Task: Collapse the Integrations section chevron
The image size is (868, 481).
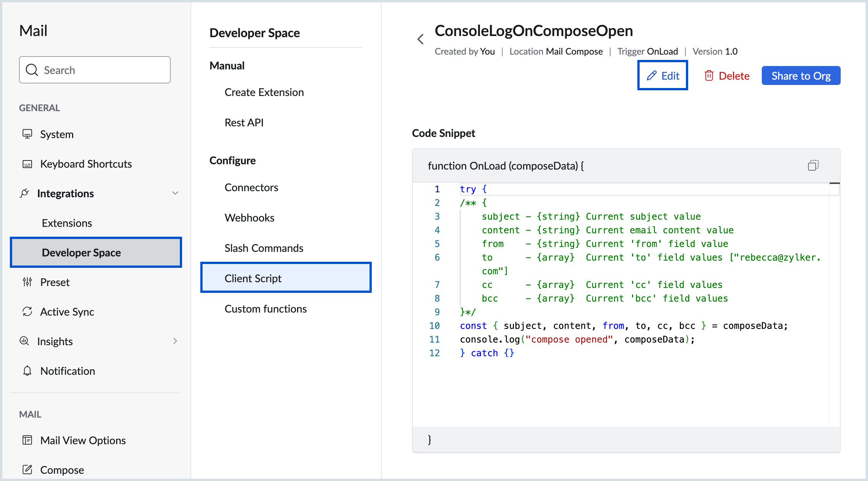Action: [x=175, y=193]
